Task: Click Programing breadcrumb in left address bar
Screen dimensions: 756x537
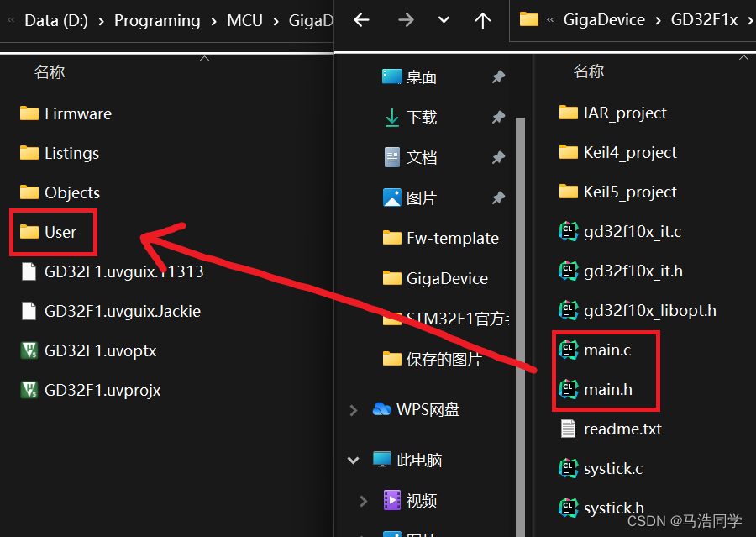Action: [x=157, y=20]
